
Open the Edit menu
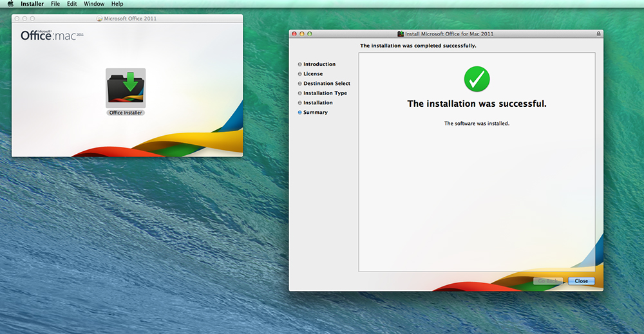pyautogui.click(x=72, y=4)
